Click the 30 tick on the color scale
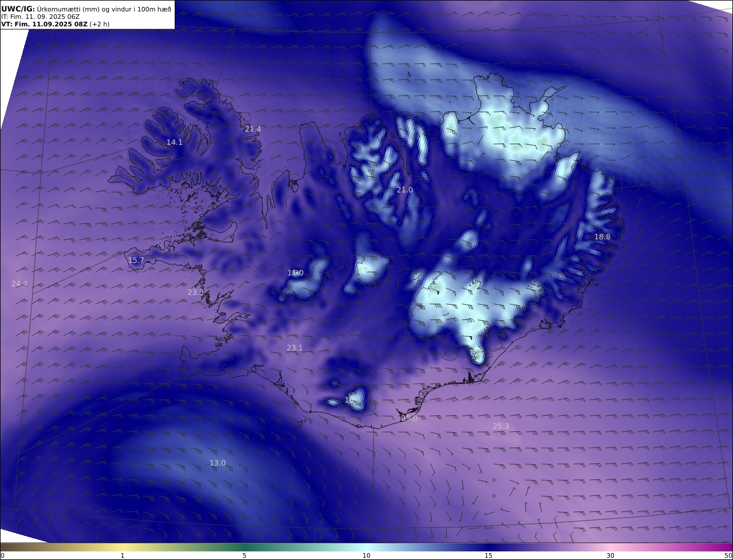Screen dimensions: 733x560 (x=610, y=555)
